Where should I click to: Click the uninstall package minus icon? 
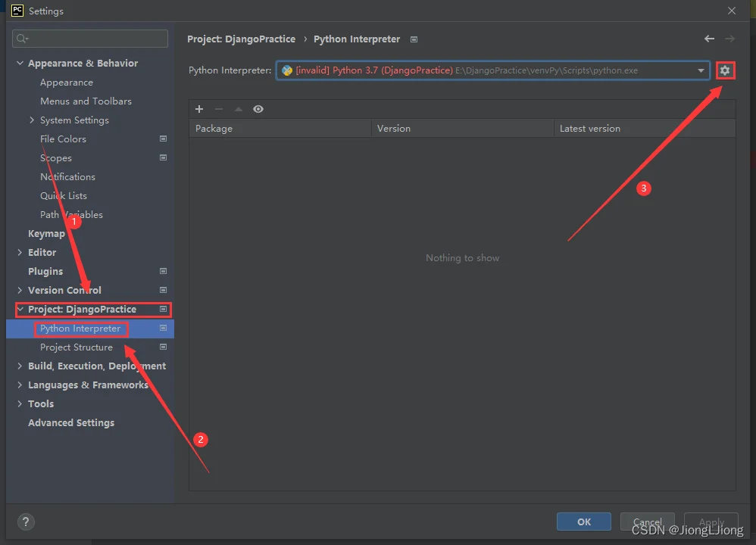[219, 109]
